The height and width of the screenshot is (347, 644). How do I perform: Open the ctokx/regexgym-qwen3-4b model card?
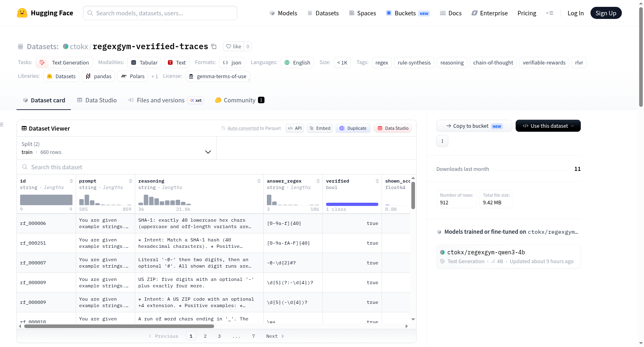[x=508, y=256]
